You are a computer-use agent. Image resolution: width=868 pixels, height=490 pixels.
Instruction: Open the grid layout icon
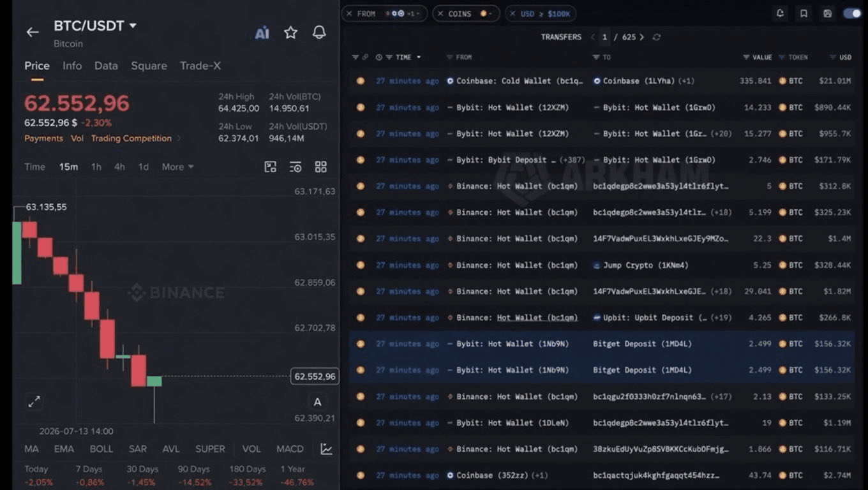click(321, 167)
